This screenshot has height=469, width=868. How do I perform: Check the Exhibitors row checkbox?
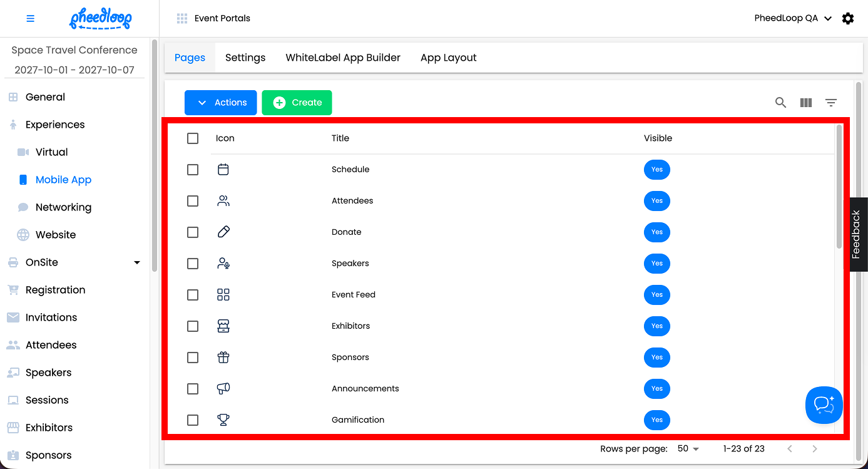click(x=193, y=326)
